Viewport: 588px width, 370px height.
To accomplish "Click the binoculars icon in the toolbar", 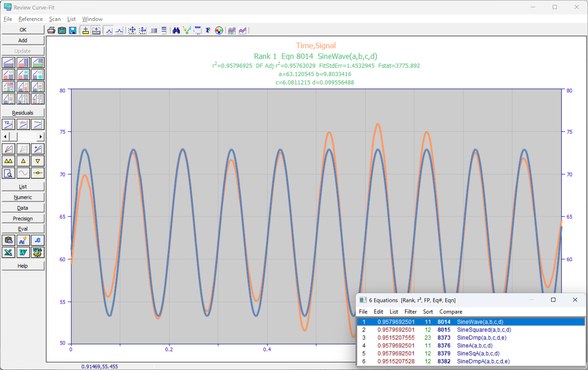I will pyautogui.click(x=176, y=30).
